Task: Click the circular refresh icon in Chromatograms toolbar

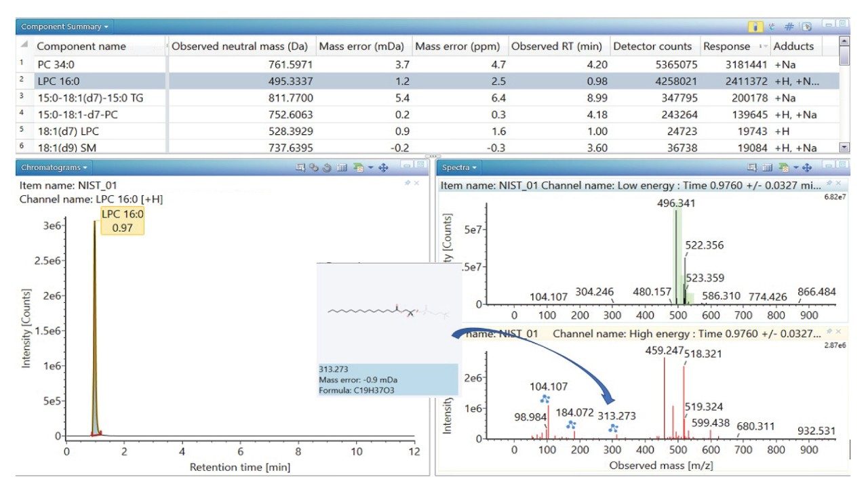Action: tap(326, 167)
